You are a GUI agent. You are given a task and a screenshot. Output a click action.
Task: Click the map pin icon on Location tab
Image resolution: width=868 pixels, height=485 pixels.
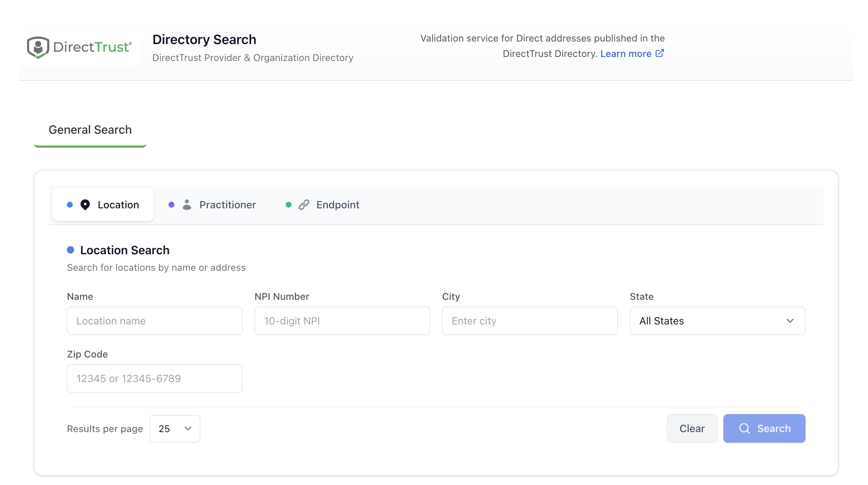(85, 205)
